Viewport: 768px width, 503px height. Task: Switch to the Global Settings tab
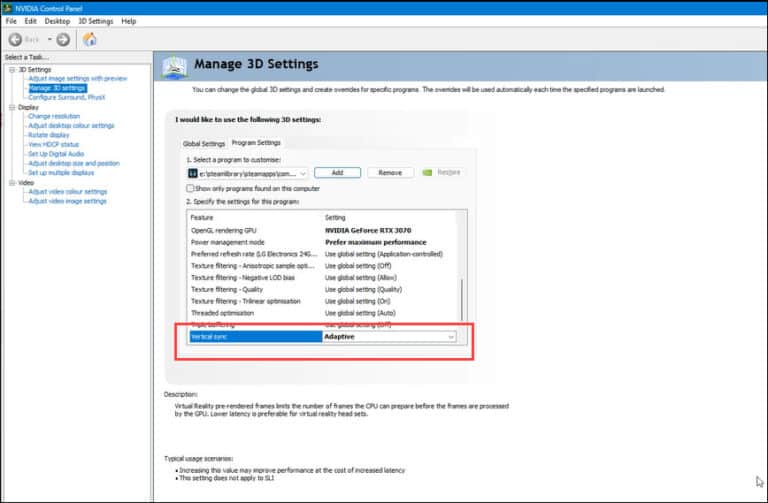(203, 143)
